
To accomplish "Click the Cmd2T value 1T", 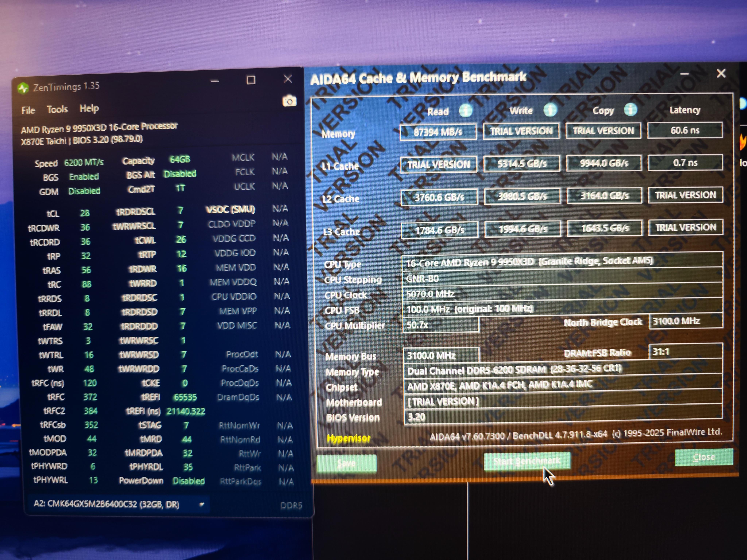I will coord(180,188).
